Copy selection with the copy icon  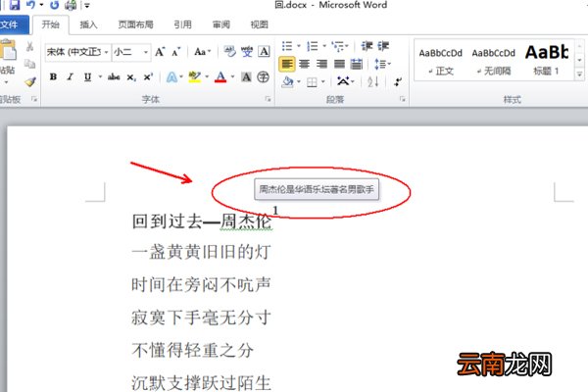[30, 64]
